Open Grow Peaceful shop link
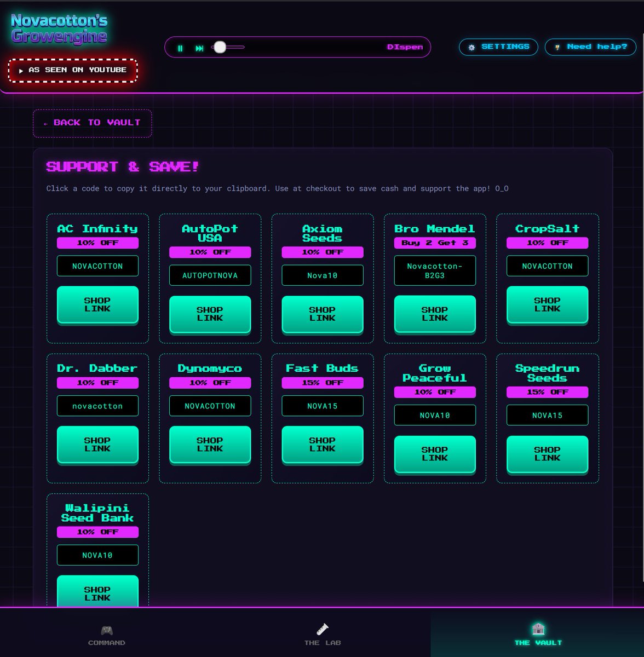644x657 pixels. click(435, 454)
